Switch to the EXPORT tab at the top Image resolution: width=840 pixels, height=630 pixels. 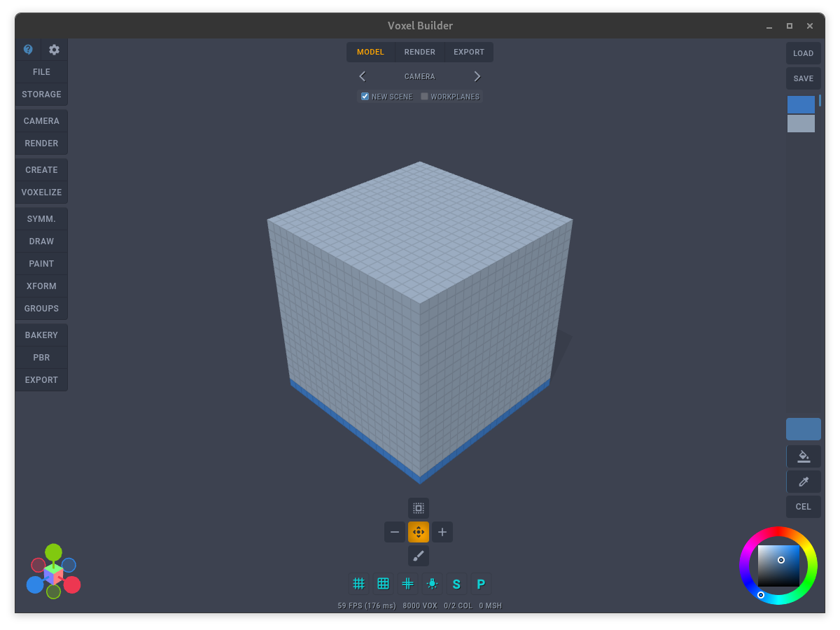(x=468, y=51)
